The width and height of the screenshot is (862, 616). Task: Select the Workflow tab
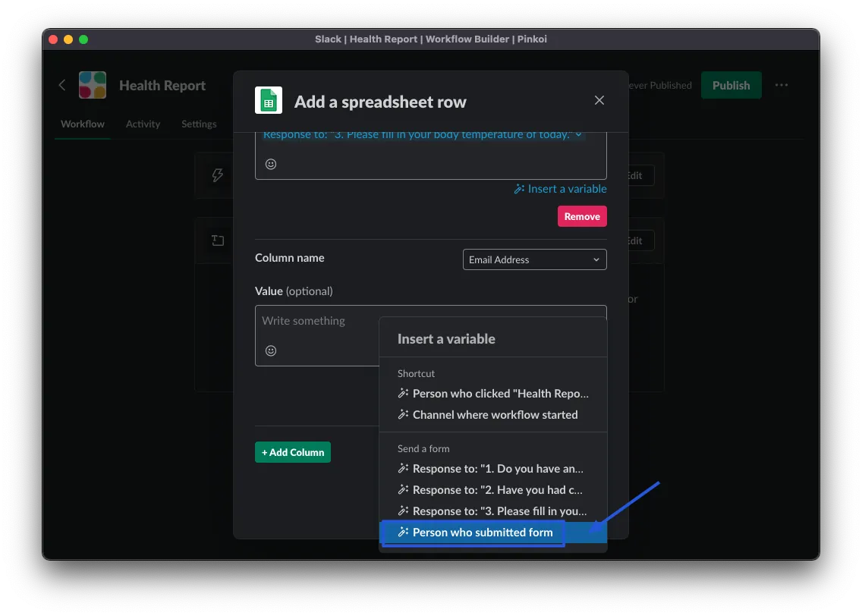tap(83, 124)
